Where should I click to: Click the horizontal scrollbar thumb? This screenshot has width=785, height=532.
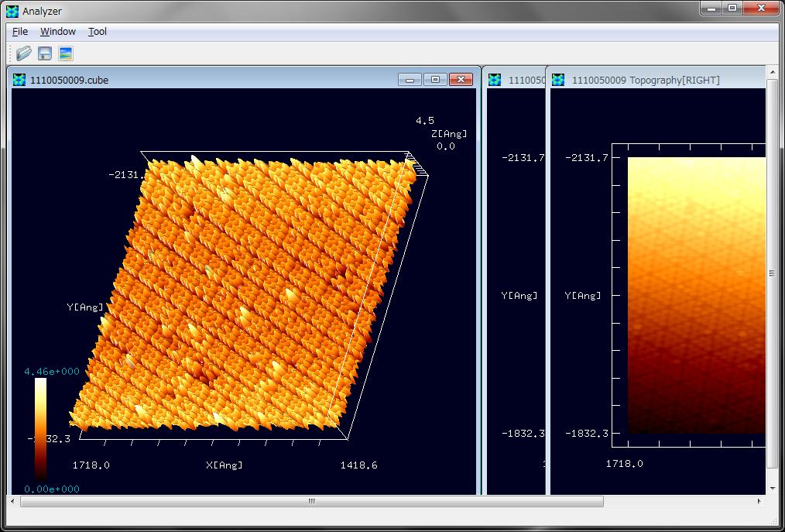[311, 501]
